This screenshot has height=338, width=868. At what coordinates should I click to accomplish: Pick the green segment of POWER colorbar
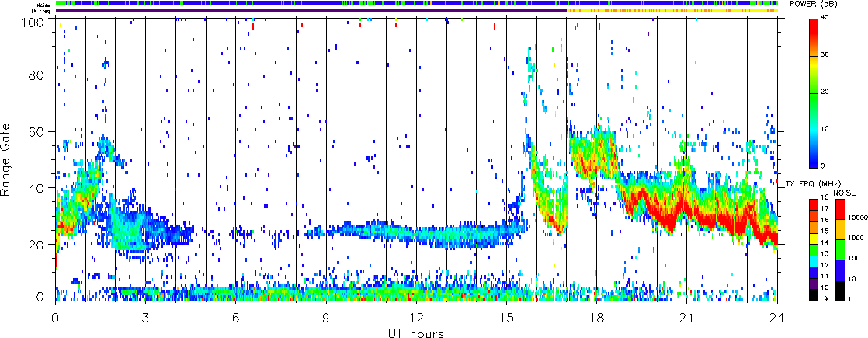[813, 111]
